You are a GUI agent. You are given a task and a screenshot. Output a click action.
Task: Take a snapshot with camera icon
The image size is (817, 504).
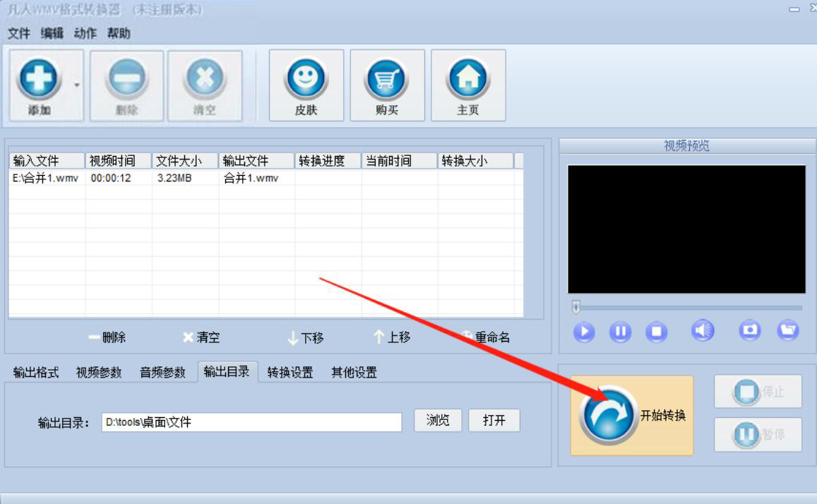pyautogui.click(x=750, y=330)
